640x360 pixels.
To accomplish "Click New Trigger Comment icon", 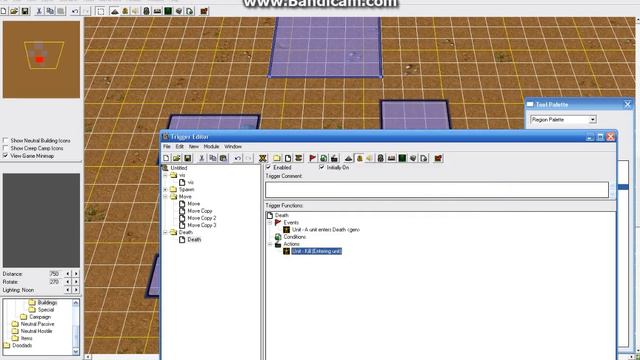I will pos(298,158).
